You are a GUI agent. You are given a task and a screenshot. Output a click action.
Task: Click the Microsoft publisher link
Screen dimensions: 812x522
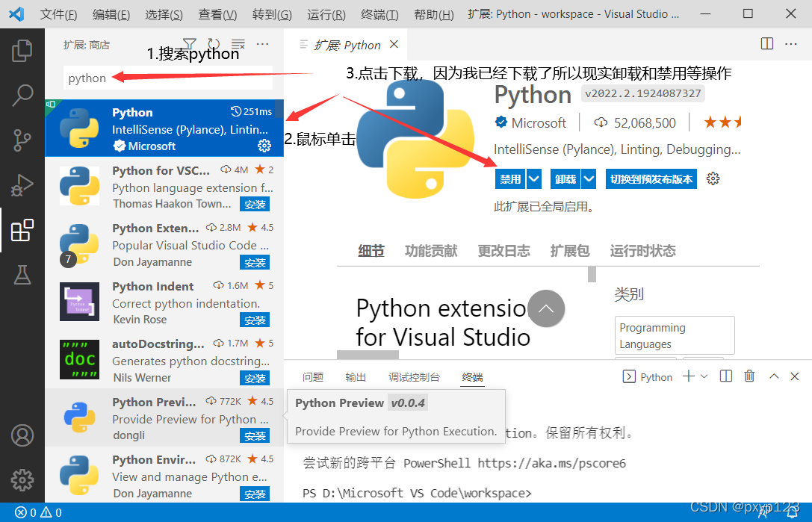pyautogui.click(x=539, y=122)
